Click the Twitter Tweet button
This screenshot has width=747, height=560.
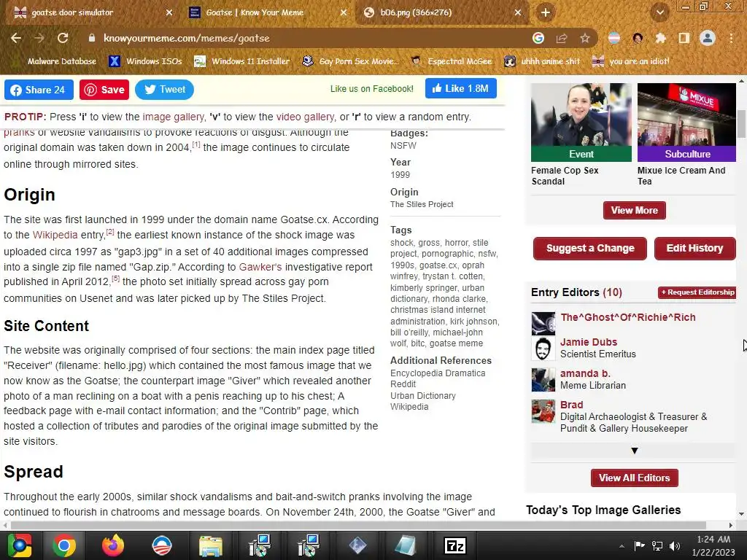click(x=164, y=90)
